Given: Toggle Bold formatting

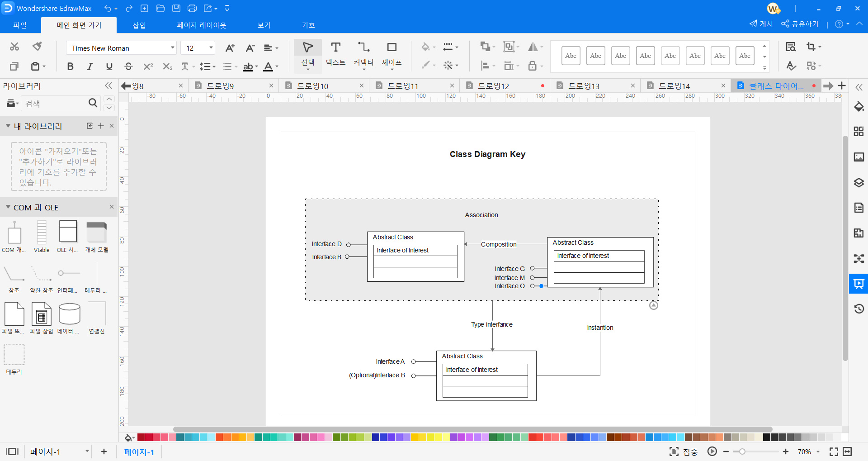Looking at the screenshot, I should tap(70, 67).
